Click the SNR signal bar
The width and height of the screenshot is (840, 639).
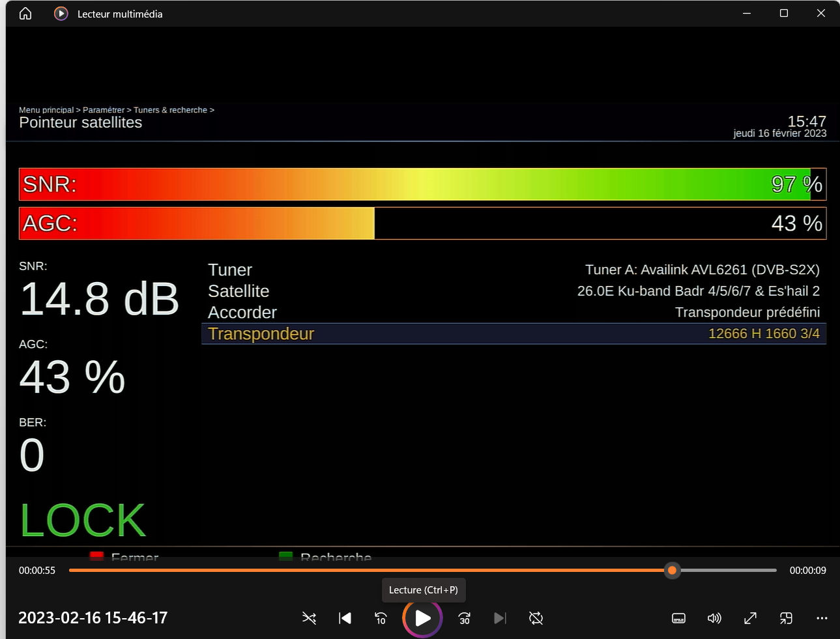pos(422,184)
